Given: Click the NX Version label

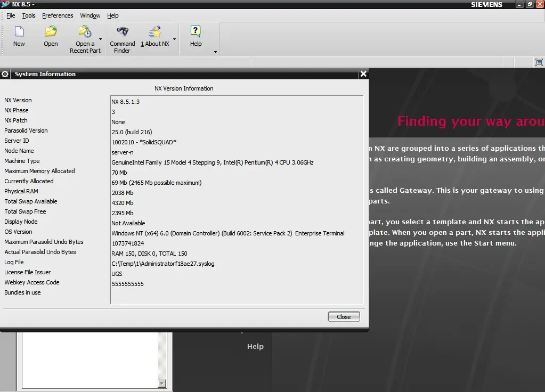Looking at the screenshot, I should (18, 100).
